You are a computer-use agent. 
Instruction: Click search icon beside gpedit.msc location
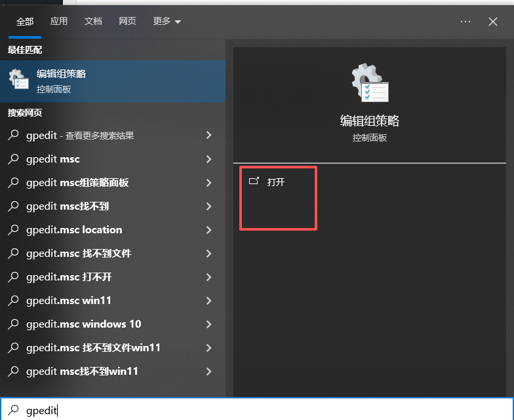pyautogui.click(x=13, y=230)
